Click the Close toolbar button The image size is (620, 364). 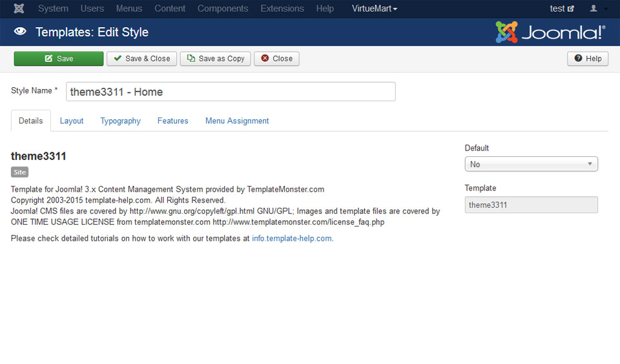tap(276, 59)
